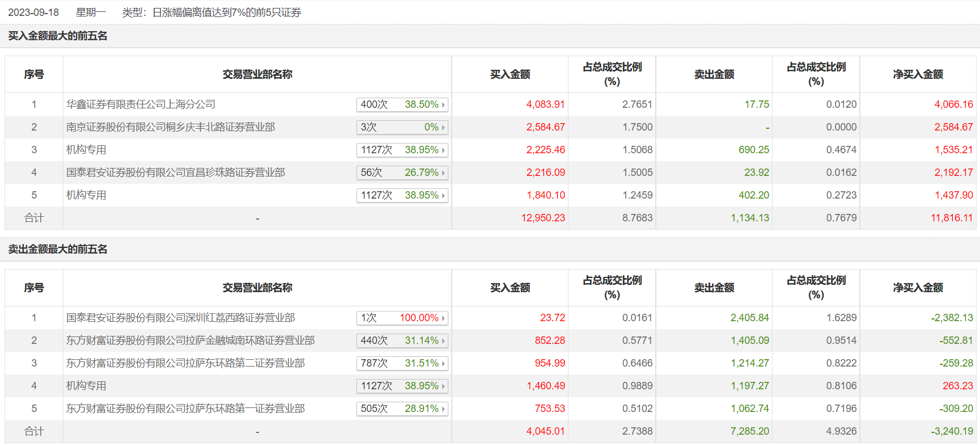The height and width of the screenshot is (446, 980).
Task: Expand 1127次 badge in the 2,225.46 row
Action: click(402, 150)
